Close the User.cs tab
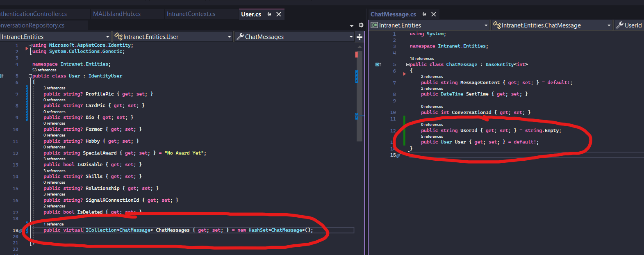The image size is (644, 255). (x=279, y=14)
